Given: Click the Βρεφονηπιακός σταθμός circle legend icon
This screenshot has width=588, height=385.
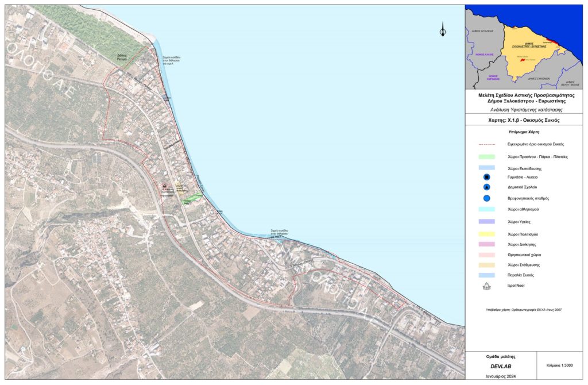Looking at the screenshot, I should pyautogui.click(x=486, y=198).
